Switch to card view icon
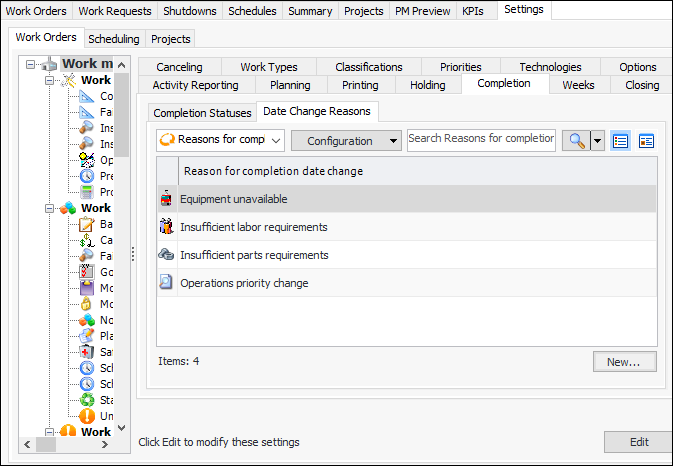 [646, 141]
